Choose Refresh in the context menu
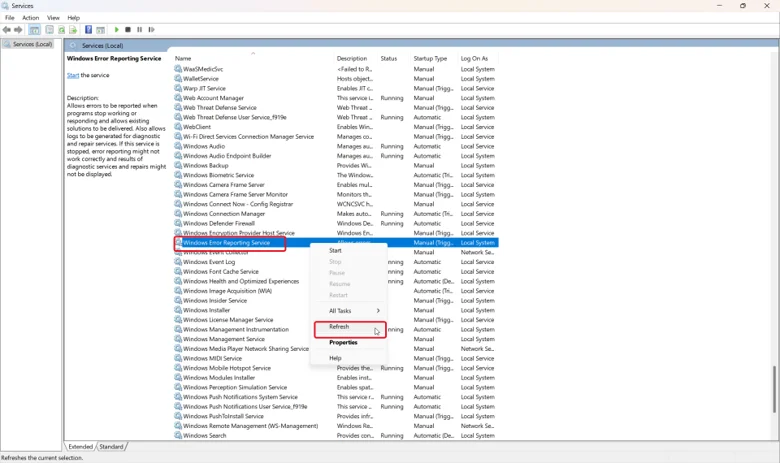Viewport: 780px width, 463px height. pos(349,327)
